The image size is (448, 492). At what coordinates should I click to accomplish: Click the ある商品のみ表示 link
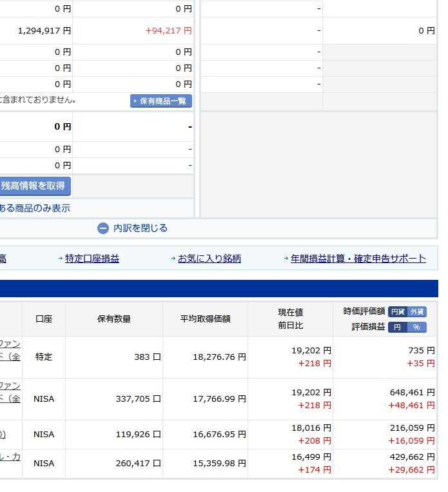click(x=35, y=208)
